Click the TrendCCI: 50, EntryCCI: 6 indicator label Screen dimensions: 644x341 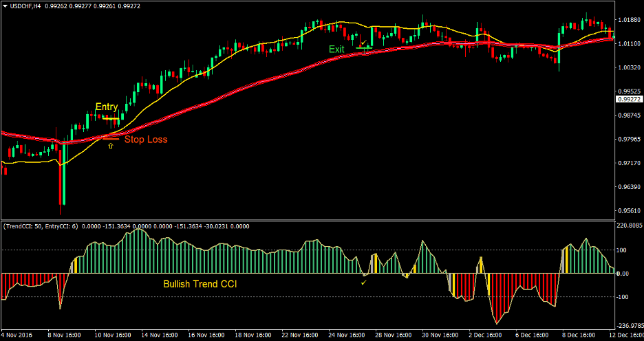(x=40, y=226)
